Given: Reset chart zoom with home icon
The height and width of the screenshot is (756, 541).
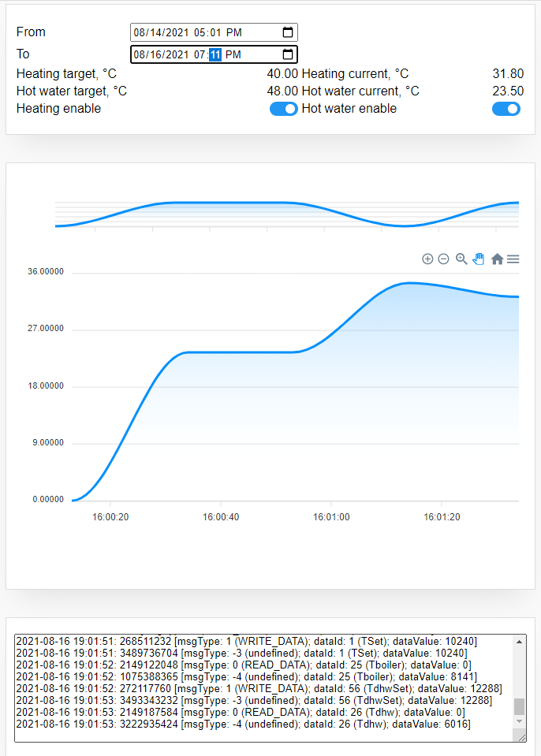Looking at the screenshot, I should click(497, 259).
